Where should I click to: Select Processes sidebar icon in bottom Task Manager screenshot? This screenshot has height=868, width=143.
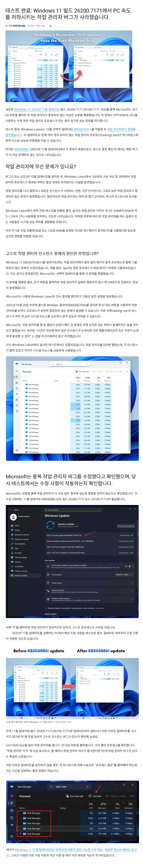pyautogui.click(x=12, y=803)
